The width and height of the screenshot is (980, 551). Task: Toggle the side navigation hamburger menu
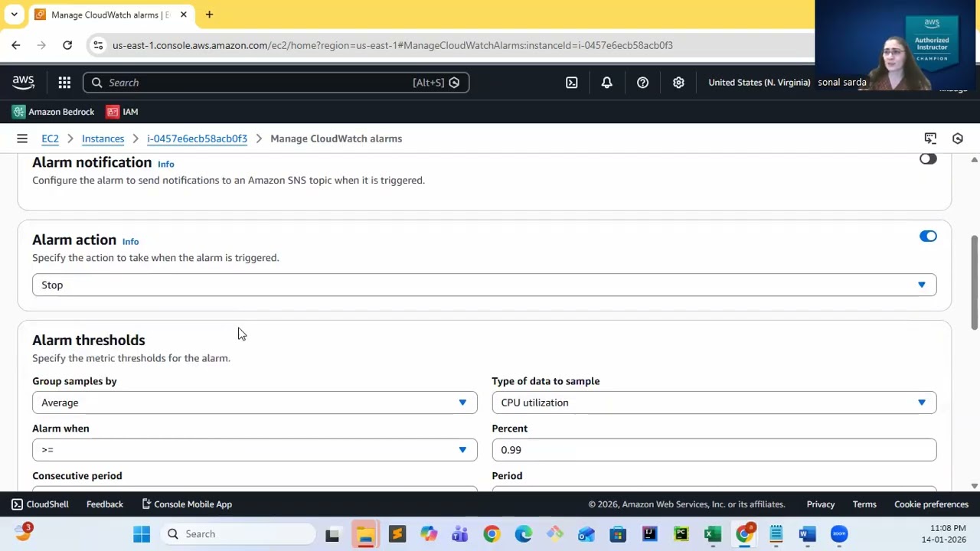(22, 139)
